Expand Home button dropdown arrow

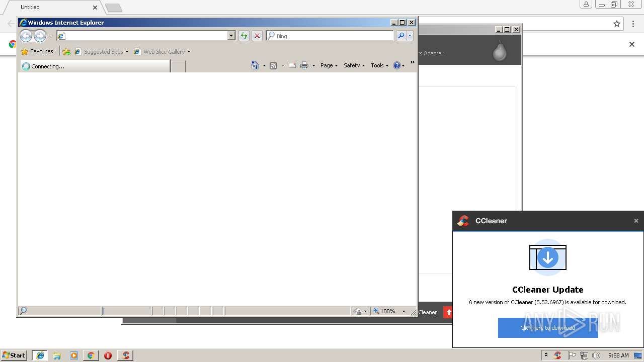tap(264, 66)
